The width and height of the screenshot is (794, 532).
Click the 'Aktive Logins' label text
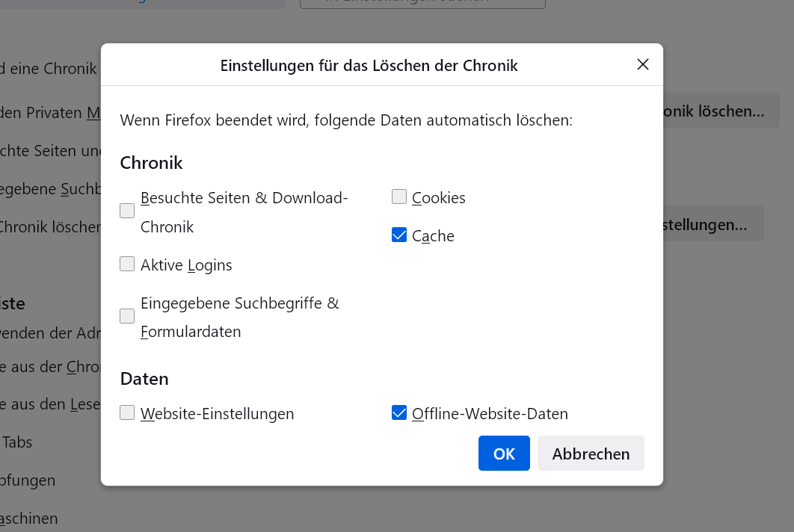point(186,265)
